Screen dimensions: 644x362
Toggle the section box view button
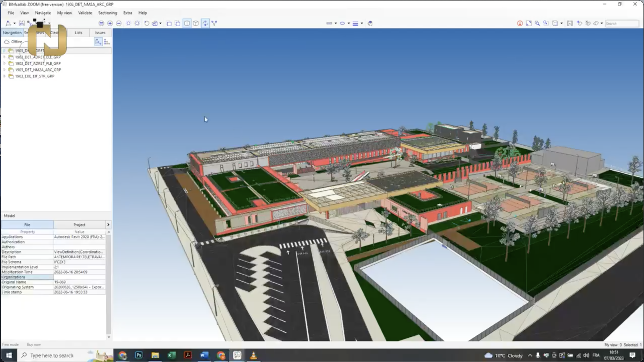coord(187,23)
